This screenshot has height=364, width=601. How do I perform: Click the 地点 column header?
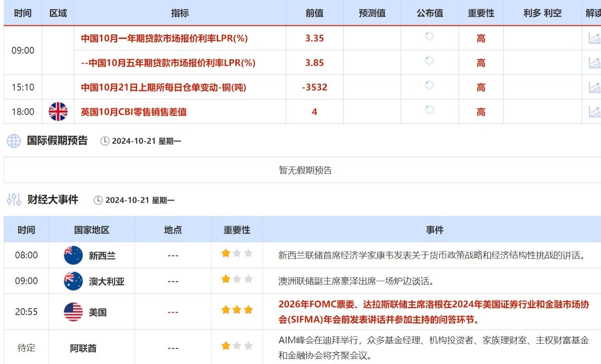coord(173,230)
